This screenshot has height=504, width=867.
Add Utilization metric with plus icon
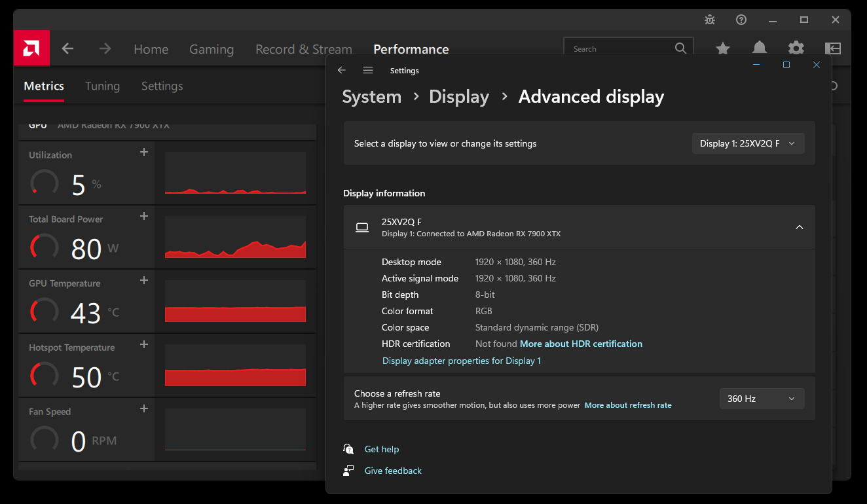pyautogui.click(x=144, y=153)
